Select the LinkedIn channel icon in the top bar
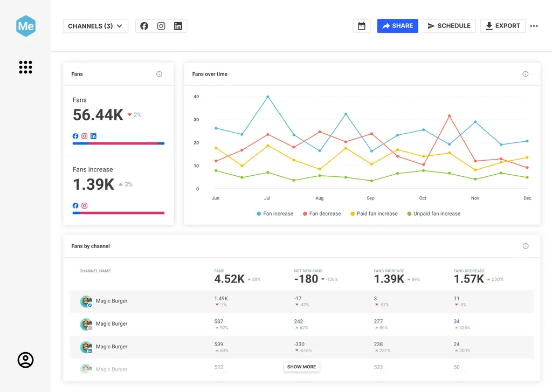This screenshot has height=392, width=552. click(x=178, y=25)
